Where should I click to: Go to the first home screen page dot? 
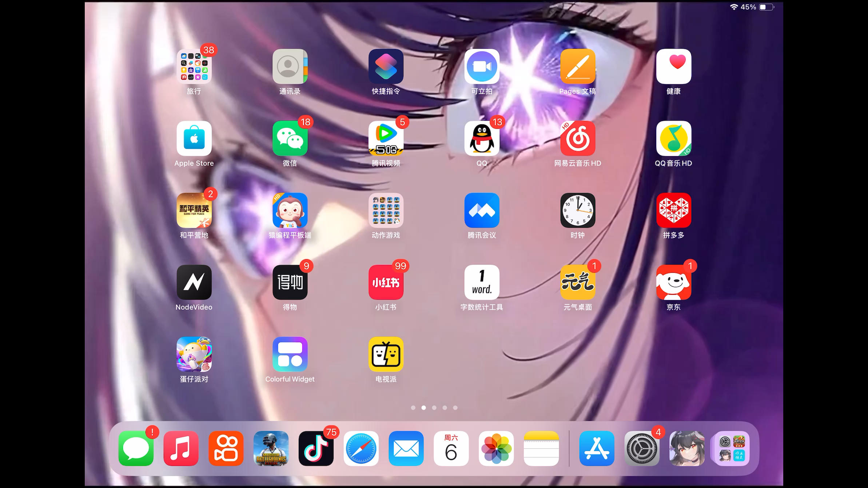click(413, 408)
